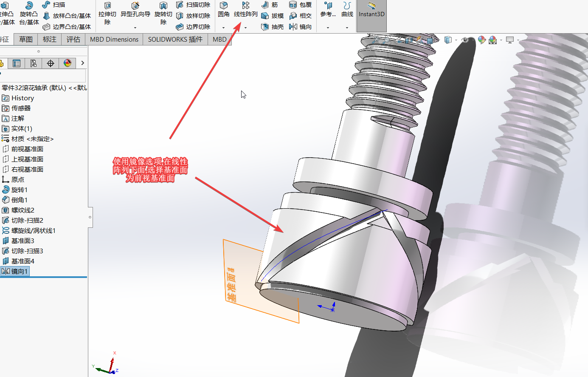Select 实体(1) solid bodies folder
Screen dimensions: 588x377
pos(17,129)
